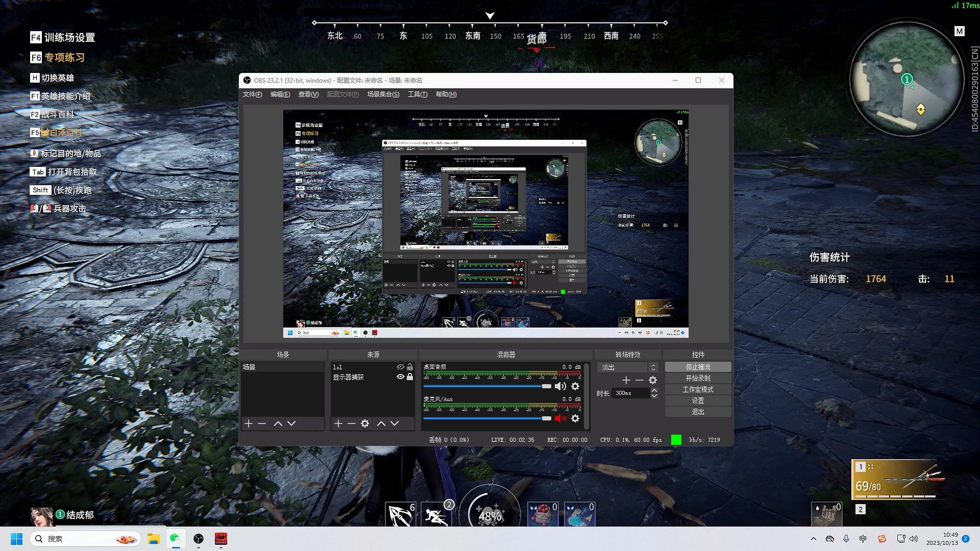Click 开始录制 to start recording

click(x=698, y=378)
